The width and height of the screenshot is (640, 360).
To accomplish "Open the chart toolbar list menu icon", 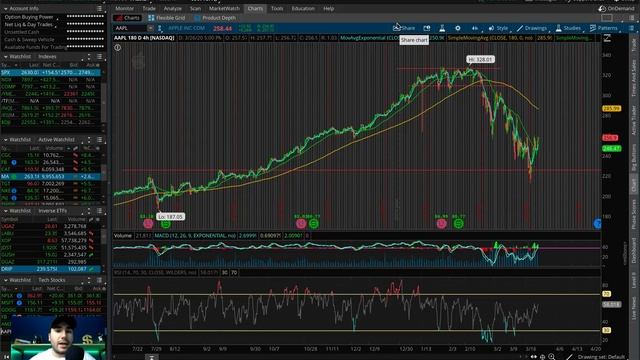I will tap(631, 28).
